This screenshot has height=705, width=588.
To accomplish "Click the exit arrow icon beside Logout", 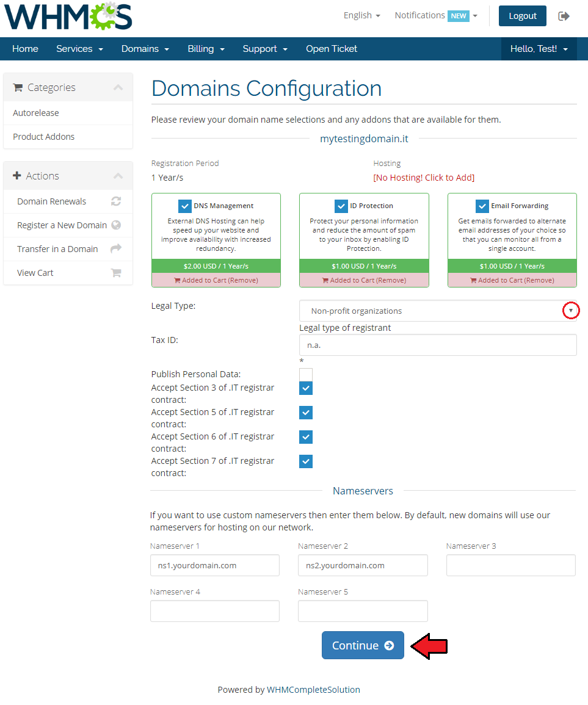I will (x=564, y=16).
